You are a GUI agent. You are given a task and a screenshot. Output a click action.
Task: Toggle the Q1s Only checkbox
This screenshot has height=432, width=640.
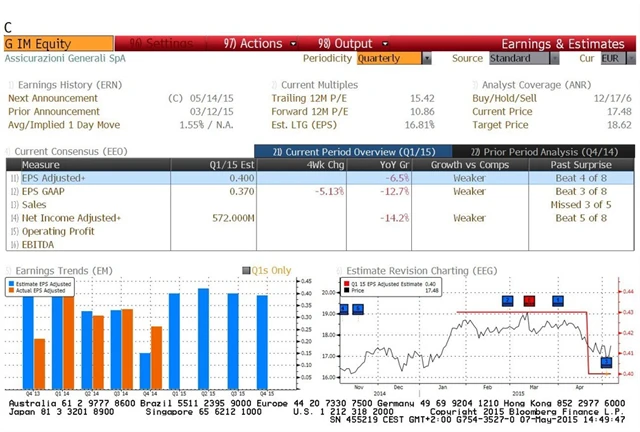pos(246,270)
